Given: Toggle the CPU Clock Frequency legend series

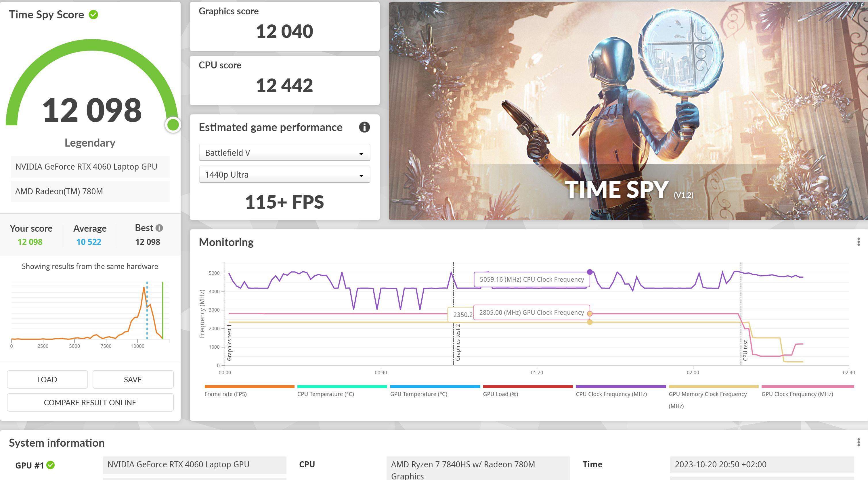Looking at the screenshot, I should tap(611, 394).
